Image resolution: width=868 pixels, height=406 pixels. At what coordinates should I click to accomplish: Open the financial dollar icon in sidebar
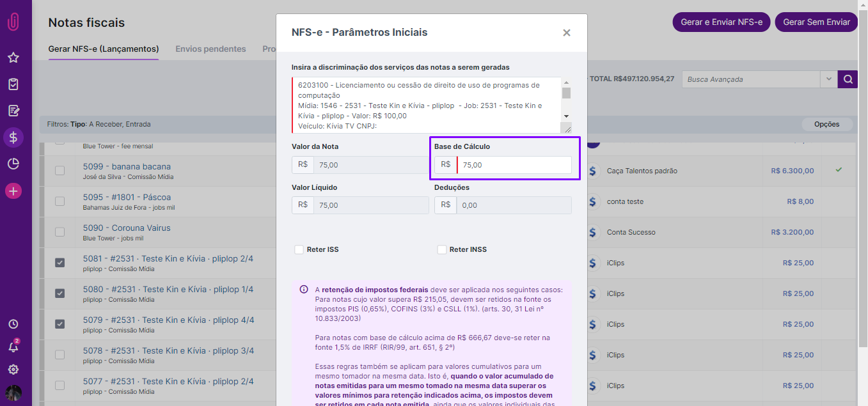coord(13,137)
